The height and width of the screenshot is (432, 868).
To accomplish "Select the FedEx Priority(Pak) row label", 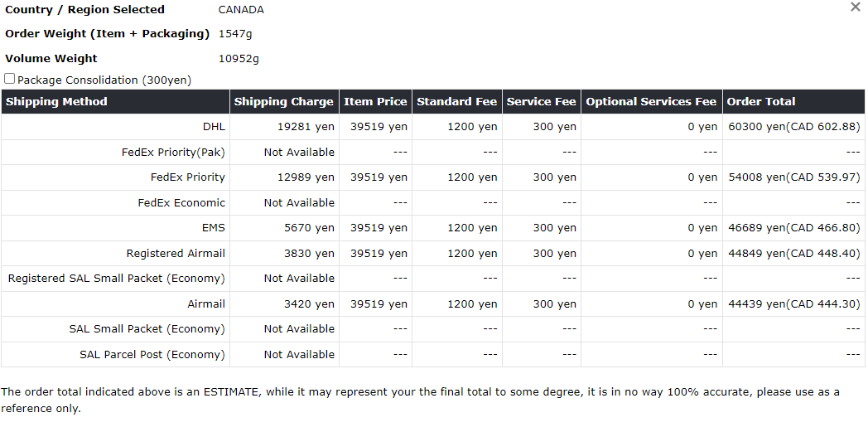I will (173, 153).
